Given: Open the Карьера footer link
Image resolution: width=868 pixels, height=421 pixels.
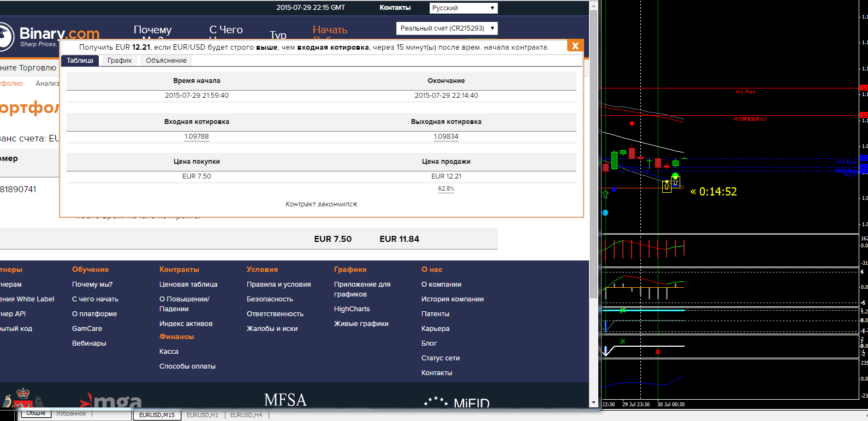Looking at the screenshot, I should [435, 329].
